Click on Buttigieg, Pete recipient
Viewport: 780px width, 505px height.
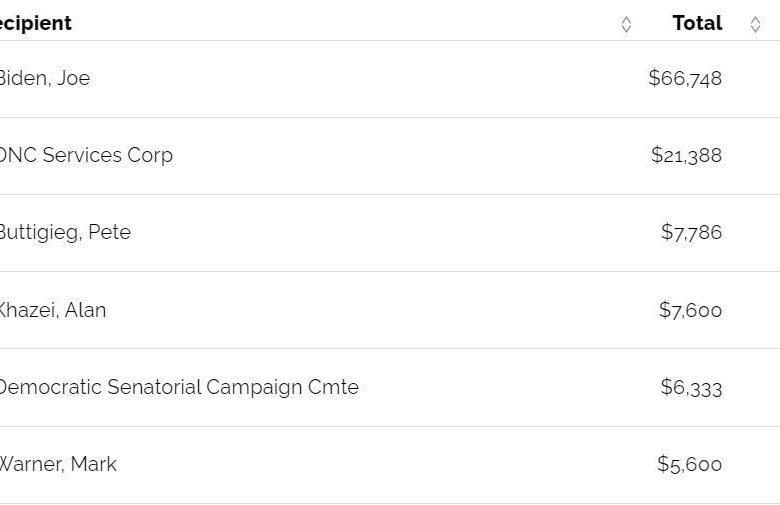65,232
